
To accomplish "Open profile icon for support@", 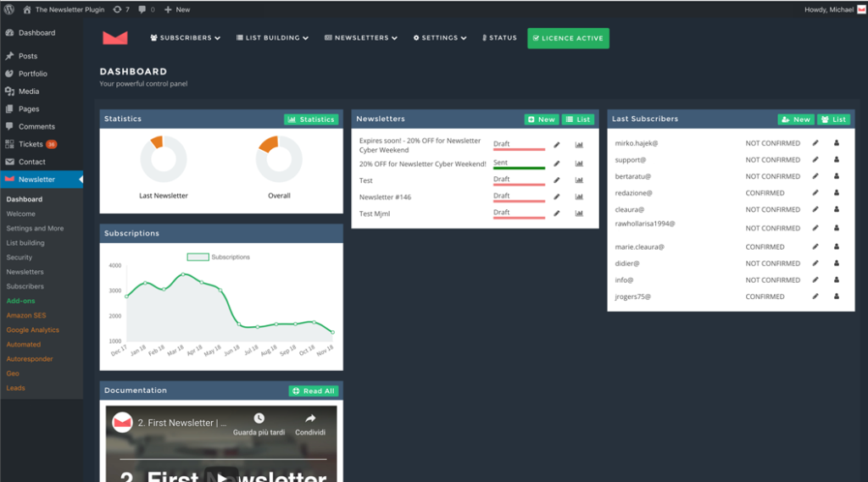I will tap(837, 159).
